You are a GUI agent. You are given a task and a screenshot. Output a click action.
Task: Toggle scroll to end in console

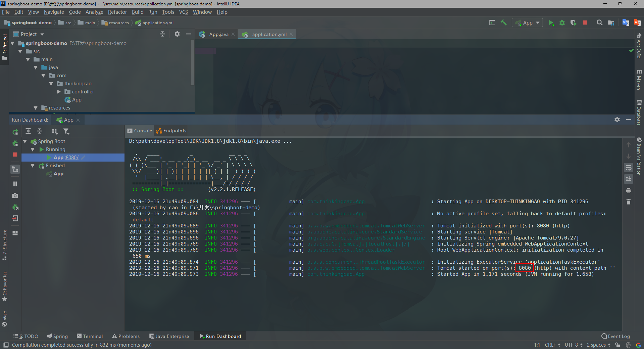coord(629,179)
